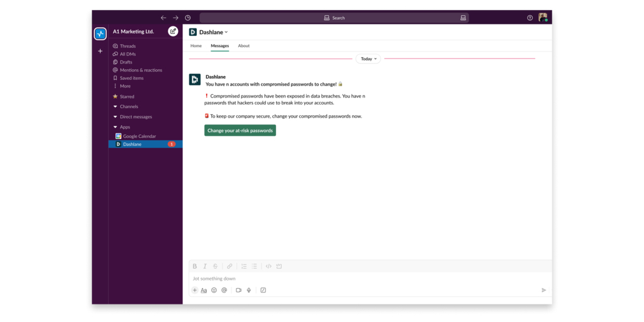Screen dimensions: 644x322
Task: Record a video clip with camera icon
Action: pos(238,290)
